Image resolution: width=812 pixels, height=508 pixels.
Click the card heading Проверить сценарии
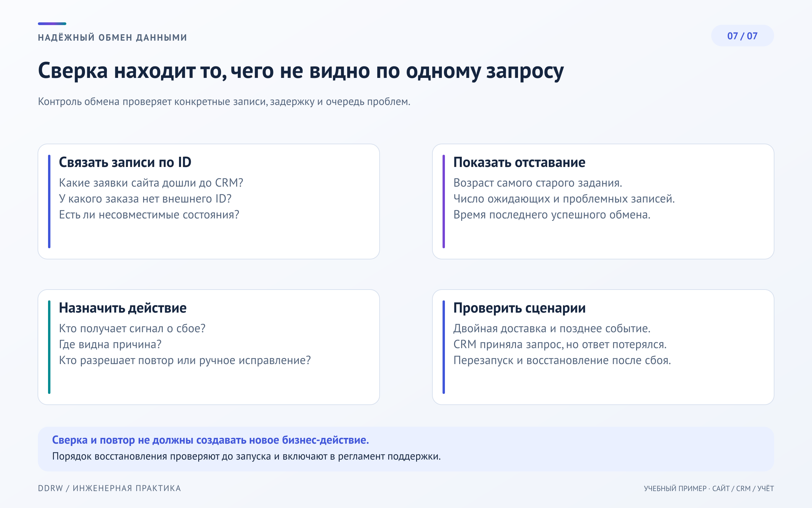tap(519, 308)
